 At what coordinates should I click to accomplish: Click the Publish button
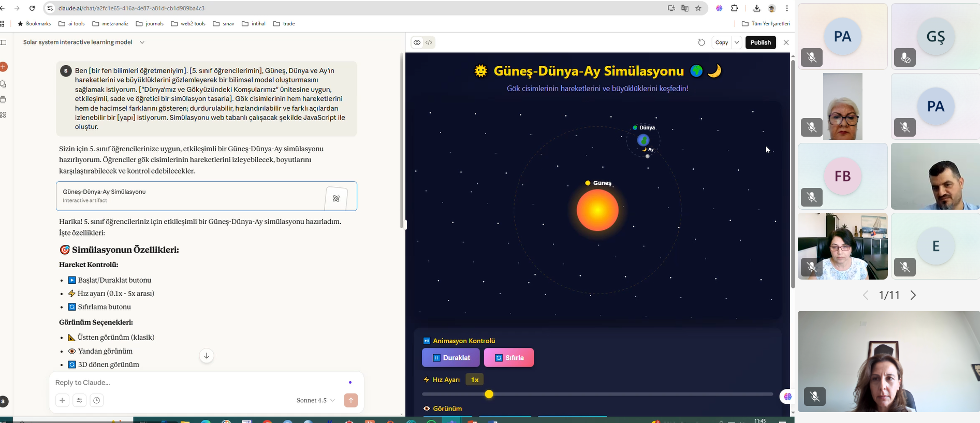[x=760, y=42]
